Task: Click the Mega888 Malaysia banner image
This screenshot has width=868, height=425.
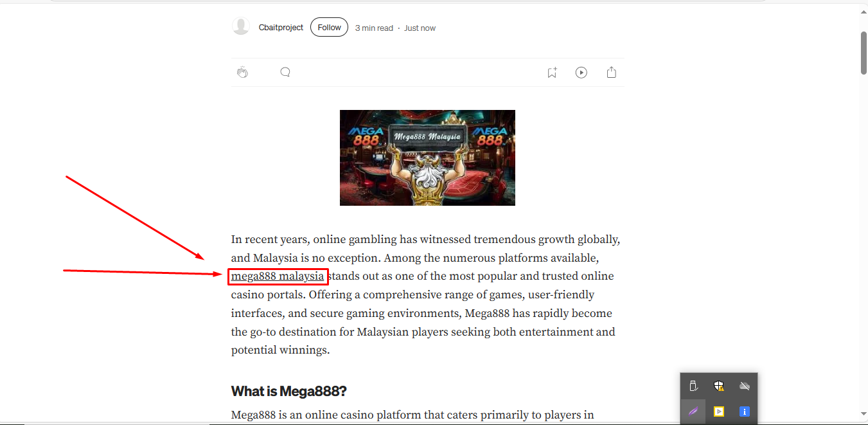Action: (x=427, y=158)
